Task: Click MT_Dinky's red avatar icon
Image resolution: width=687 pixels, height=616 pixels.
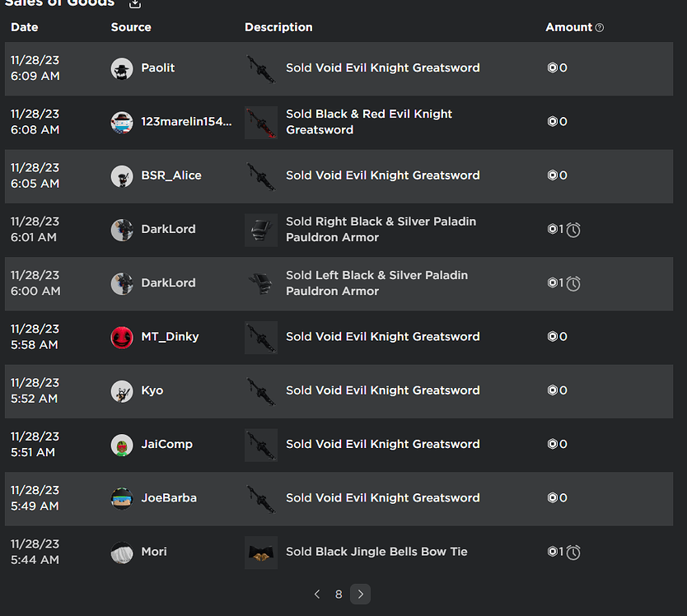Action: click(x=122, y=338)
